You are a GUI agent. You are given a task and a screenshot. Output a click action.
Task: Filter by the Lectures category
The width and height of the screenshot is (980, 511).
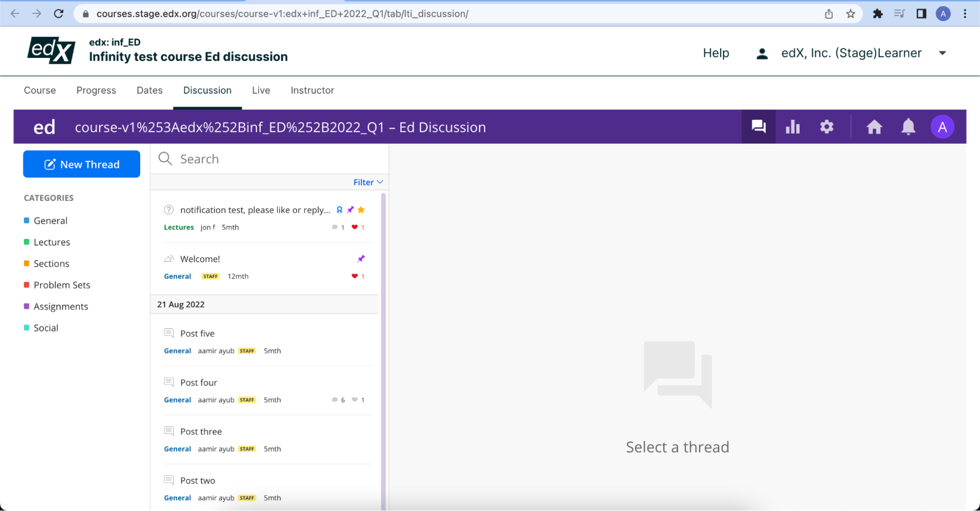[51, 242]
